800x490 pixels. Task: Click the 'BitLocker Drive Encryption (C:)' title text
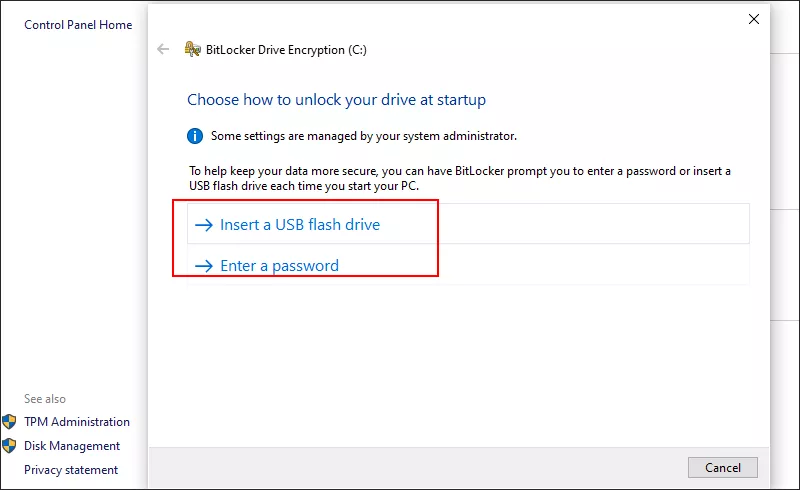point(286,50)
